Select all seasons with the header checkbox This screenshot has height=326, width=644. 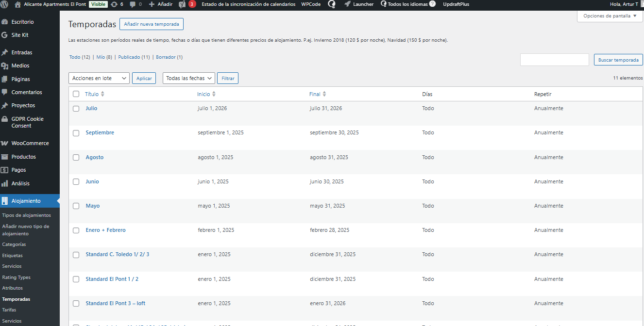click(x=76, y=94)
